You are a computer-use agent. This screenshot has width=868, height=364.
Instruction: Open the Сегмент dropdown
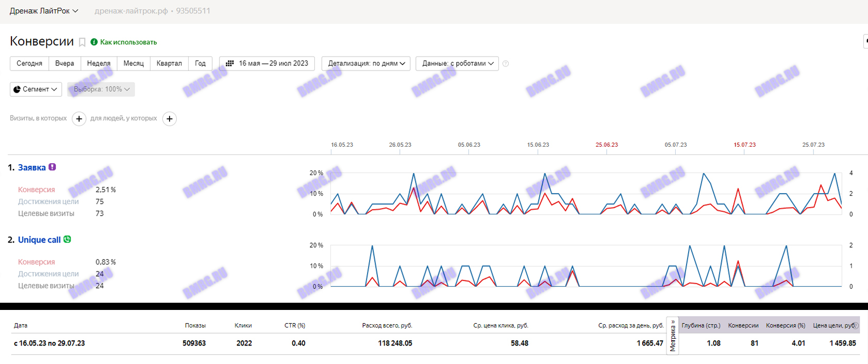pyautogui.click(x=36, y=89)
